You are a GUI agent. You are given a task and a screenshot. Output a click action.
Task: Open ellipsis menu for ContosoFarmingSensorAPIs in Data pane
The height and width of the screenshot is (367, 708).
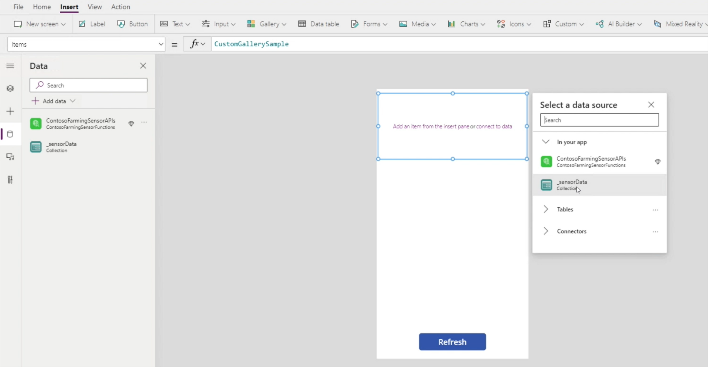[x=144, y=123]
